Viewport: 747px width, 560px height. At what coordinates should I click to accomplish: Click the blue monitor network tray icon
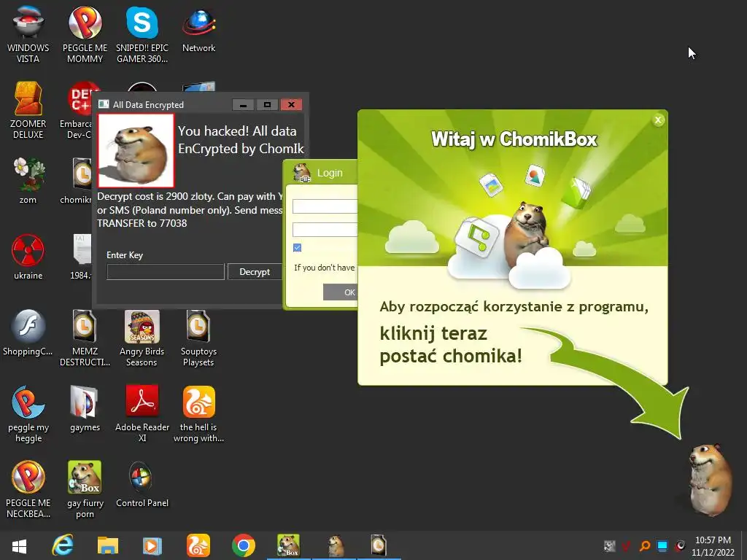[662, 545]
